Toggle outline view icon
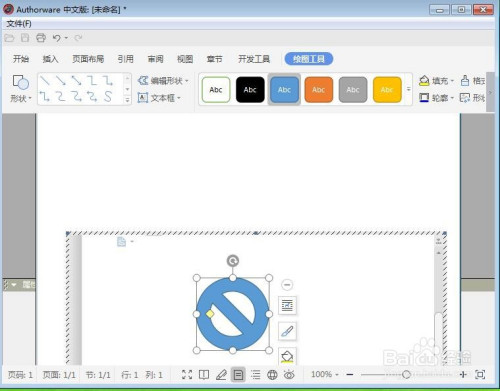Screen dimensions: 500x391 pyautogui.click(x=255, y=375)
